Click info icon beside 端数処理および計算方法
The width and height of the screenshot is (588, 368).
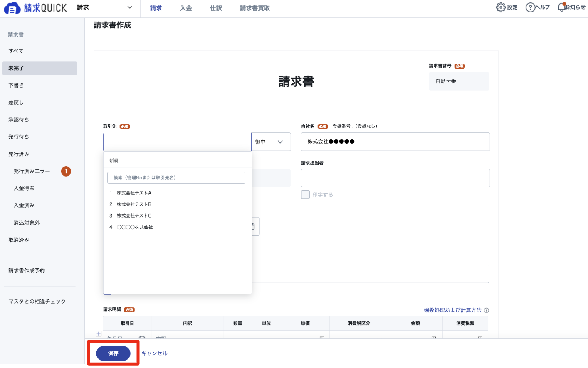point(487,310)
